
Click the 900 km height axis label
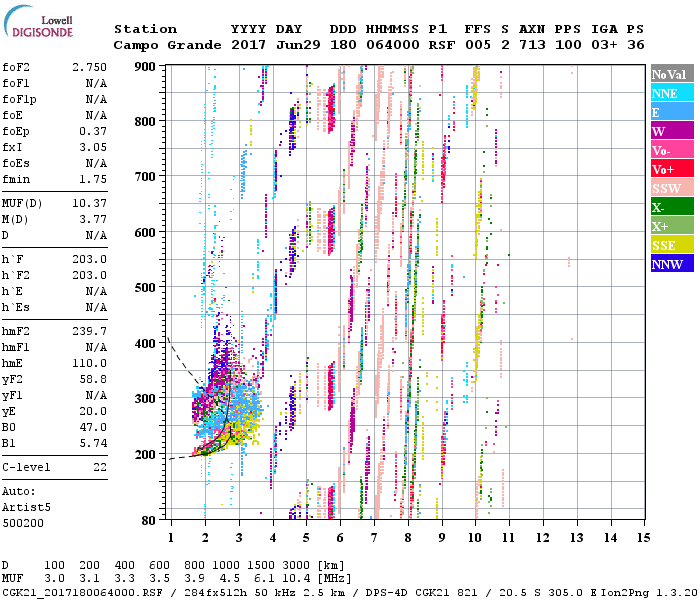pyautogui.click(x=146, y=66)
